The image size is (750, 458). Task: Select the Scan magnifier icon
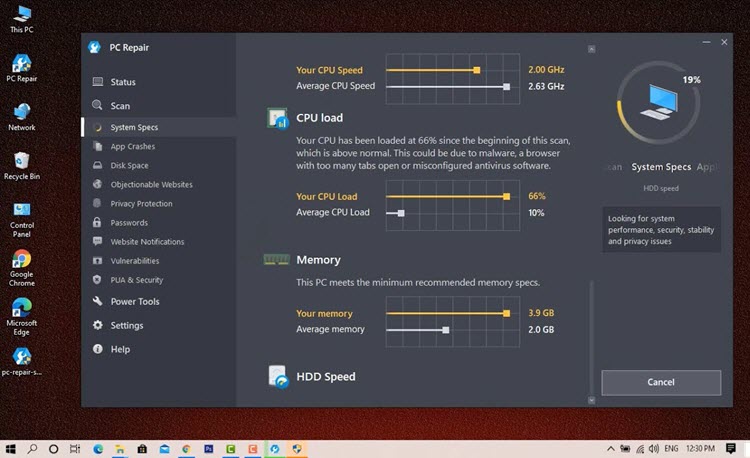click(97, 105)
